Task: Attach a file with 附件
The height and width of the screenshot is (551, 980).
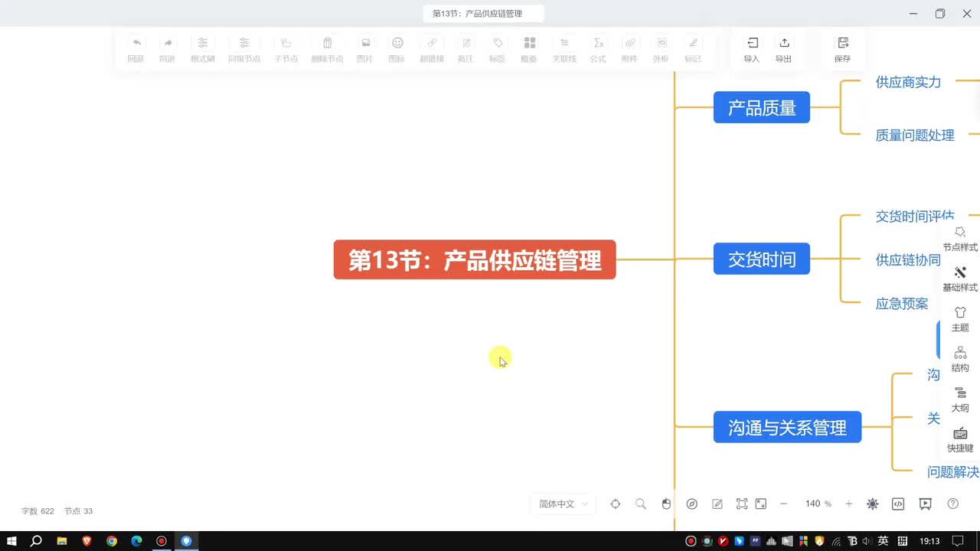Action: coord(629,49)
